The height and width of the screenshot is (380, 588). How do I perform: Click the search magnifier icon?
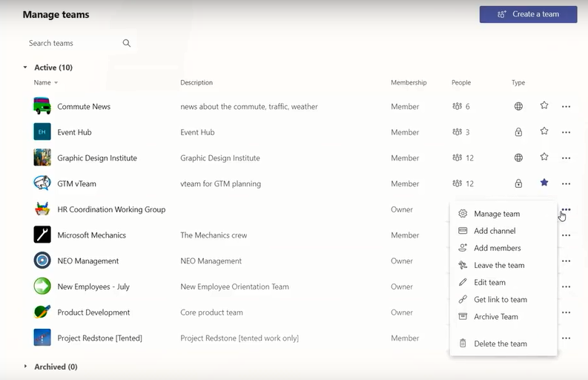pos(127,43)
